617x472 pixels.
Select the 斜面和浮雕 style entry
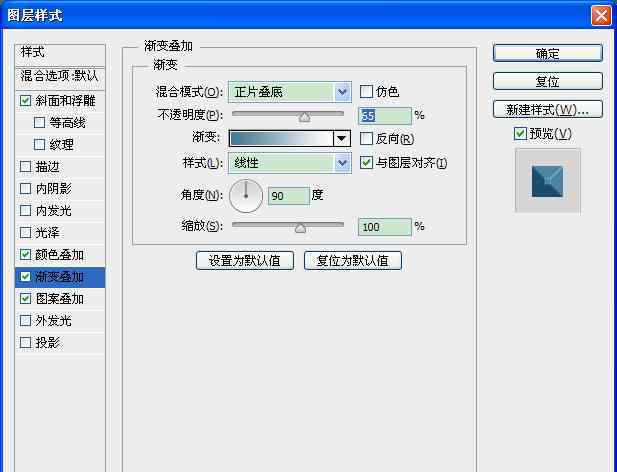point(65,101)
